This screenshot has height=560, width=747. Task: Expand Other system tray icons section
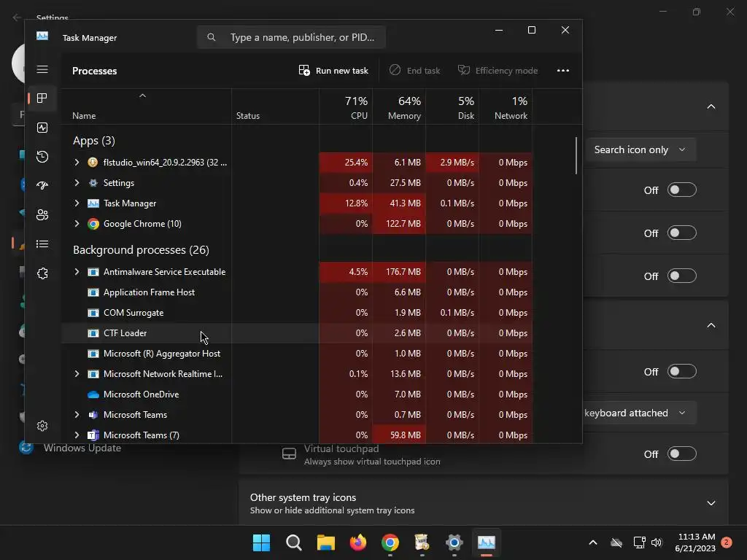(711, 503)
